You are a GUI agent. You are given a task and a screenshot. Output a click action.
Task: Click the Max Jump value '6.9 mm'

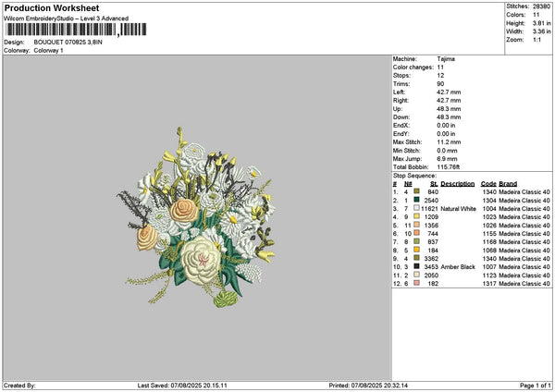click(x=447, y=159)
